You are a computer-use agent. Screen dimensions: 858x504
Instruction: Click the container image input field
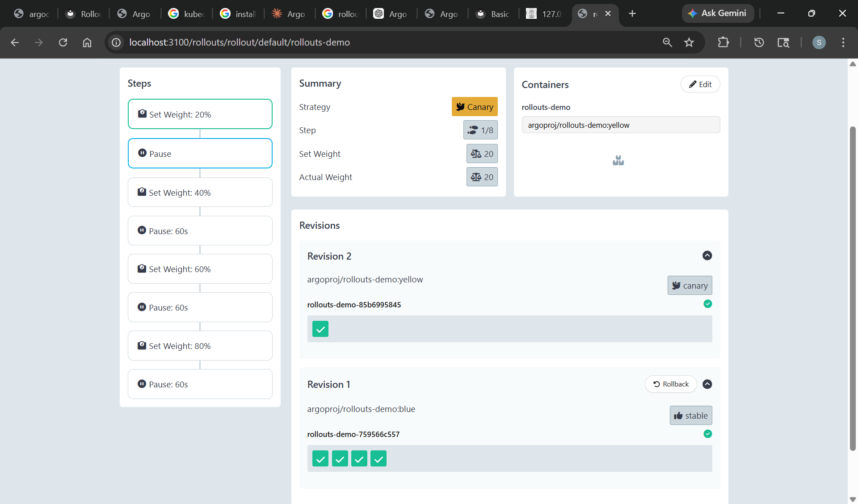click(x=621, y=125)
